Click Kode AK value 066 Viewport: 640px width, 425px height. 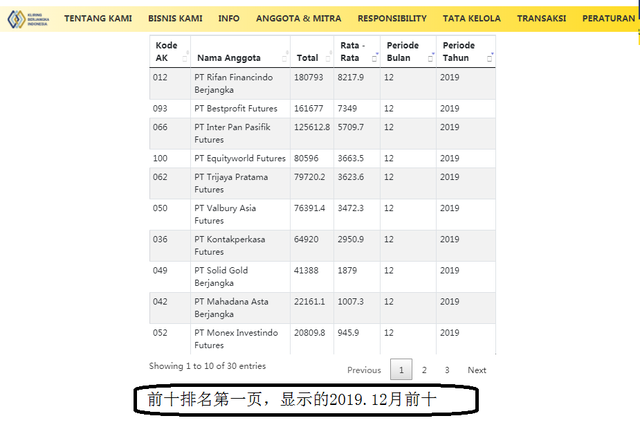coord(160,127)
